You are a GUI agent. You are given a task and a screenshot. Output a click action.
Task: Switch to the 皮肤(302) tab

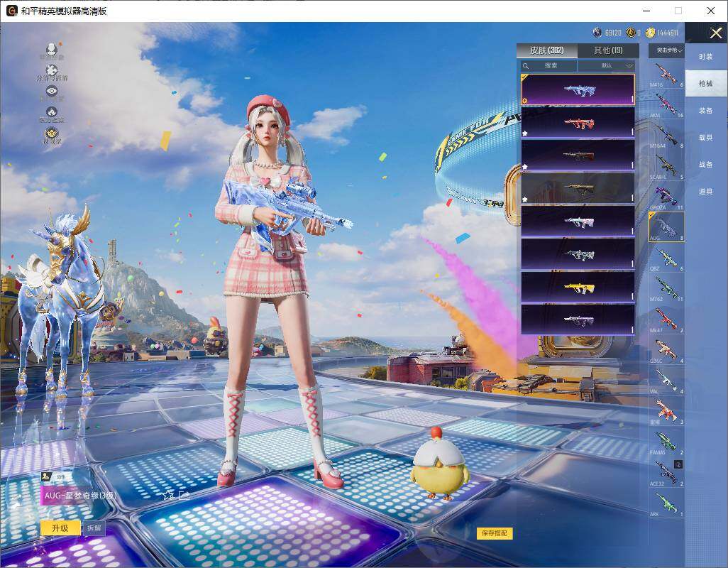[x=547, y=50]
